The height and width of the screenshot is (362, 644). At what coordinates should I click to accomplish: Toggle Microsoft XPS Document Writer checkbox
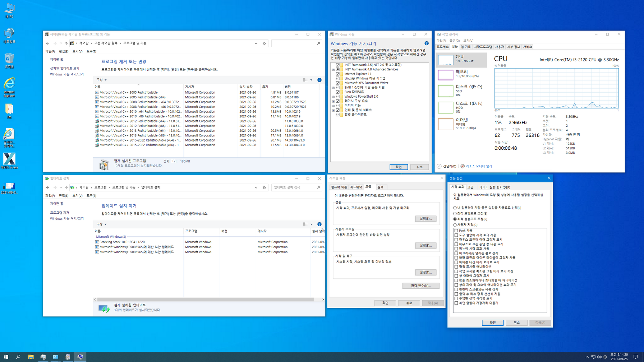(x=338, y=83)
